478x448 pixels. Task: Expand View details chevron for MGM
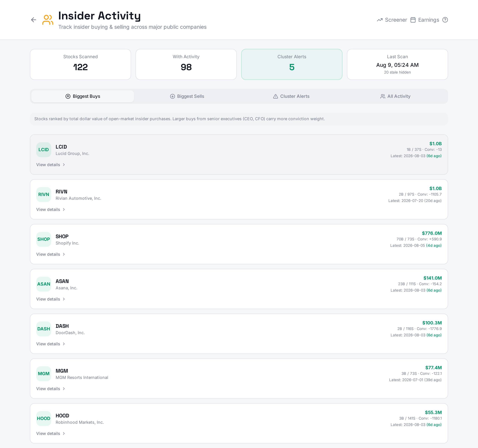coord(64,389)
